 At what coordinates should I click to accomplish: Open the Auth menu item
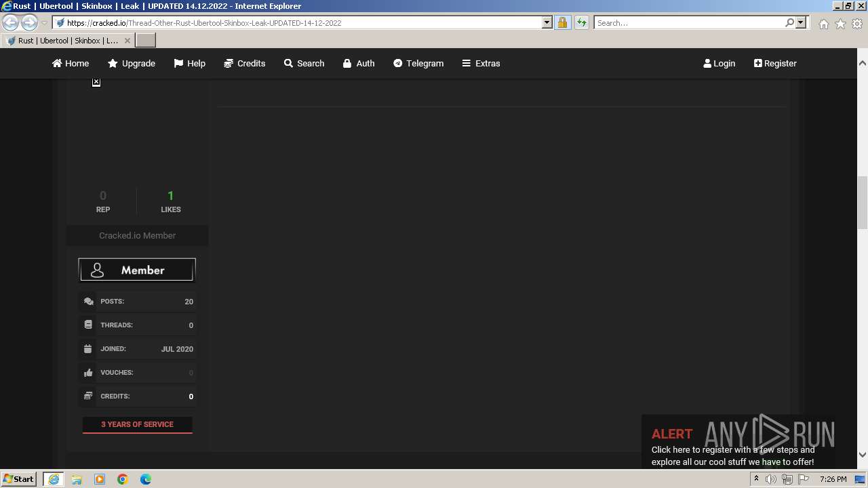[359, 63]
